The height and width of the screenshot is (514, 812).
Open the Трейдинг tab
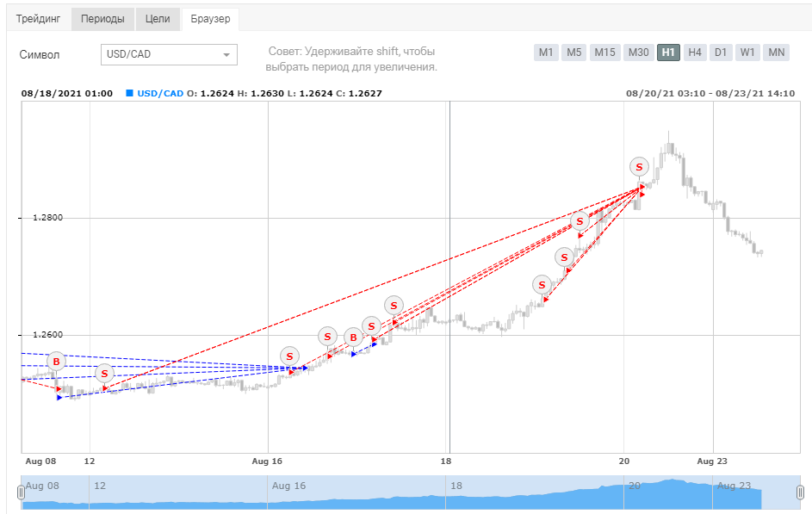(x=39, y=19)
